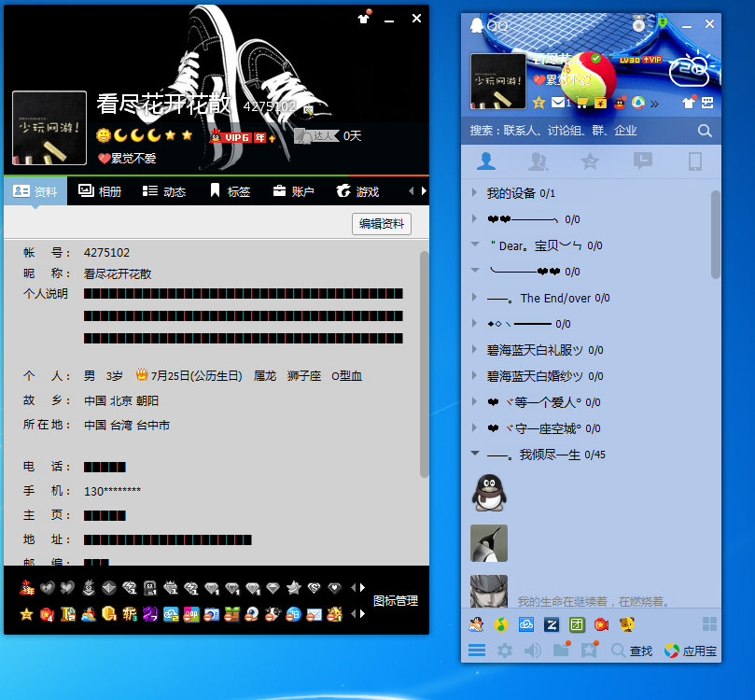Select the QQ penguin avatar contact
The width and height of the screenshot is (755, 700).
[489, 493]
